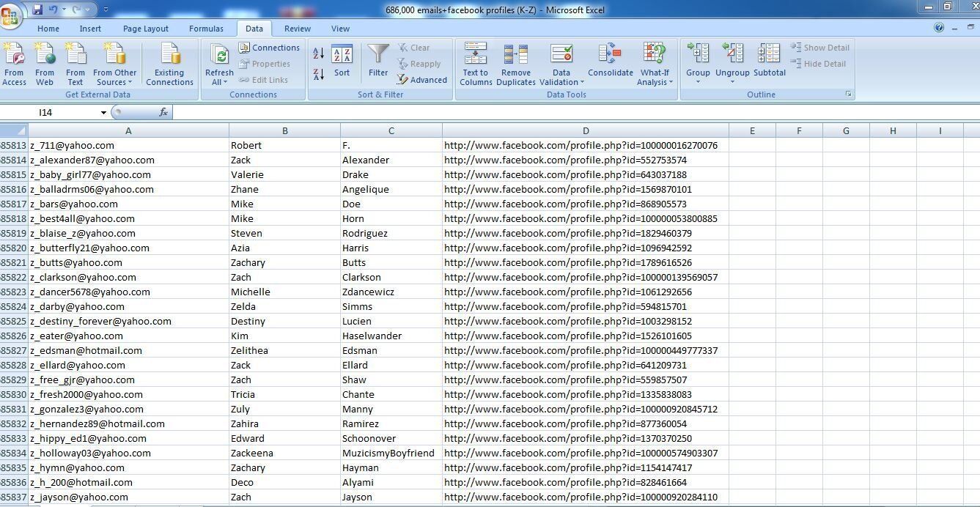
Task: Select cell z_711@yahoo.com
Action: (x=128, y=145)
